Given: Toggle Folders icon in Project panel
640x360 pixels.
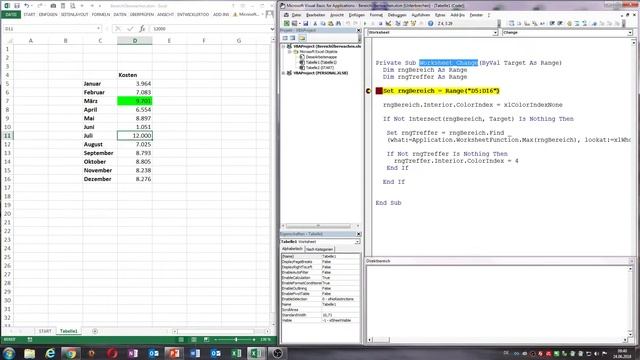Looking at the screenshot, I should [302, 38].
